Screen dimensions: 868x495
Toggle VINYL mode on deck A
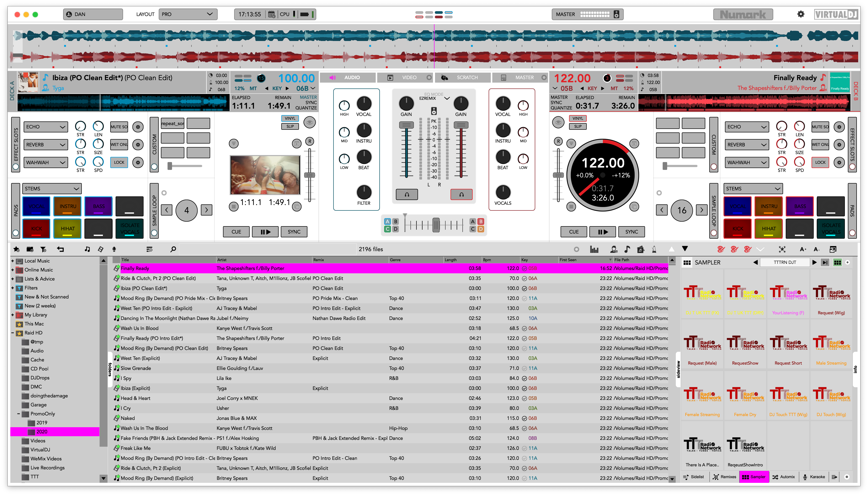click(x=290, y=118)
